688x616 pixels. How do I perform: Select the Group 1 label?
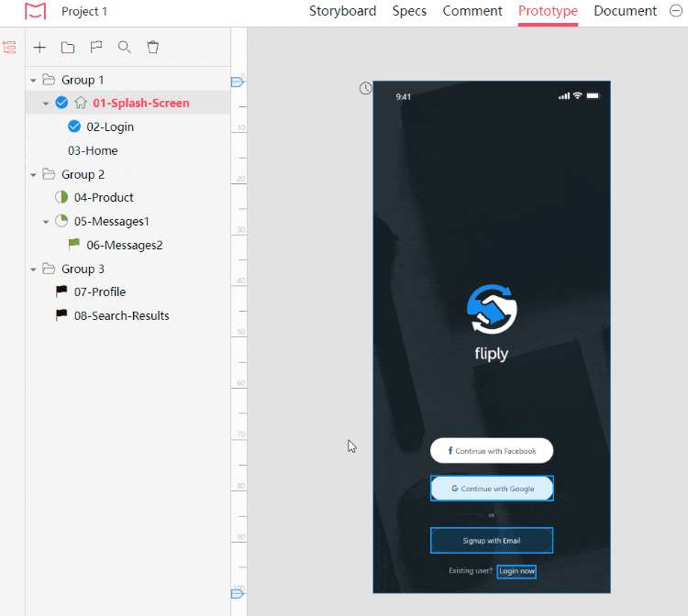point(83,80)
